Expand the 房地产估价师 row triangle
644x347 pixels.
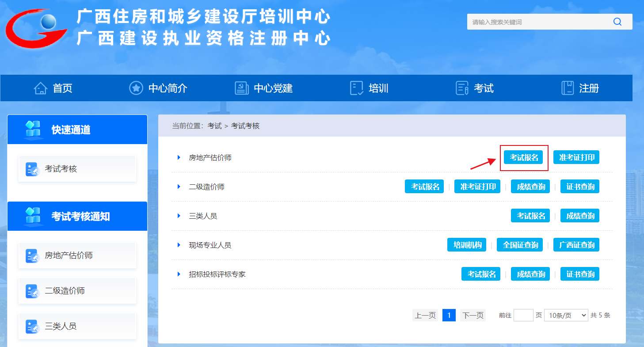point(179,157)
